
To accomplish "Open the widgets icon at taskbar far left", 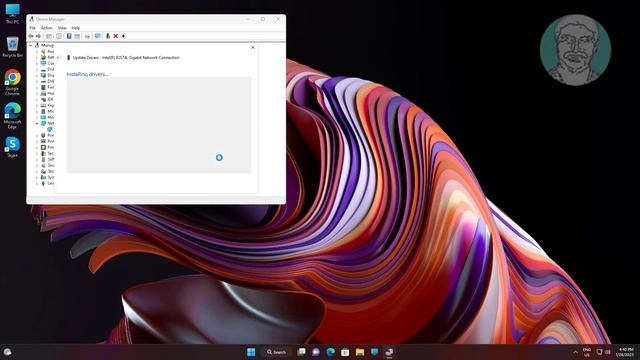I will pos(7,352).
